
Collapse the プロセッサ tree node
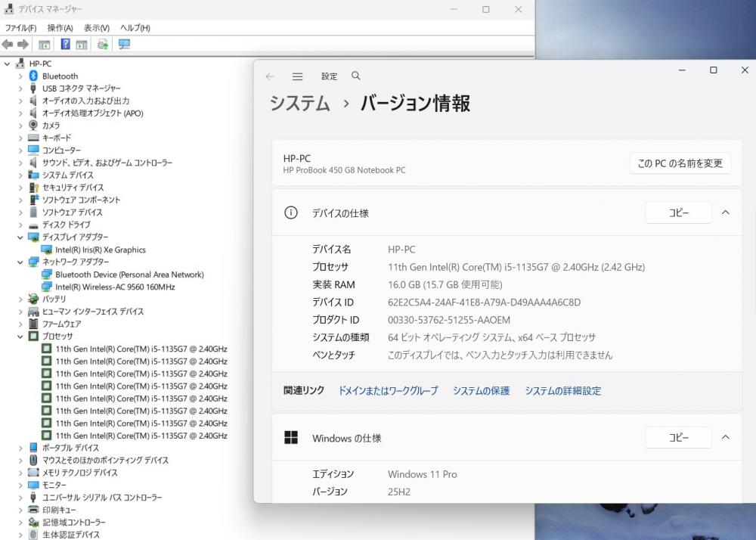pos(20,337)
